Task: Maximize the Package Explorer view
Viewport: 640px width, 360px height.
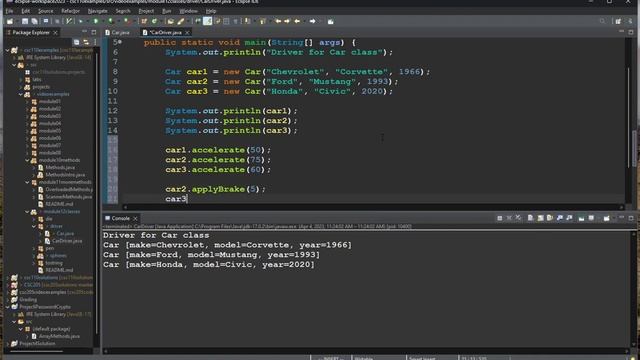Action: tap(94, 32)
